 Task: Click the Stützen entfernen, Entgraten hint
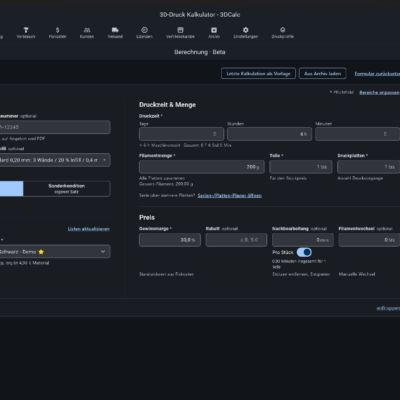click(301, 274)
